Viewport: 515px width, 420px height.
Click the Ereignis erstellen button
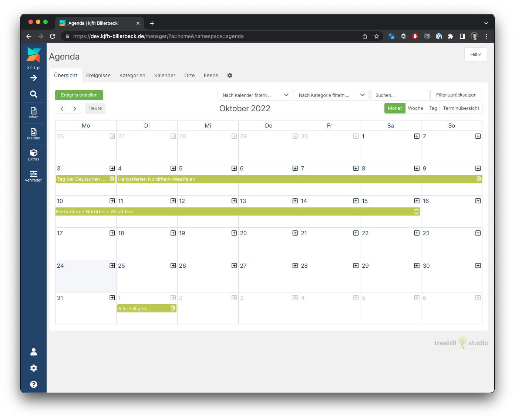click(x=79, y=95)
